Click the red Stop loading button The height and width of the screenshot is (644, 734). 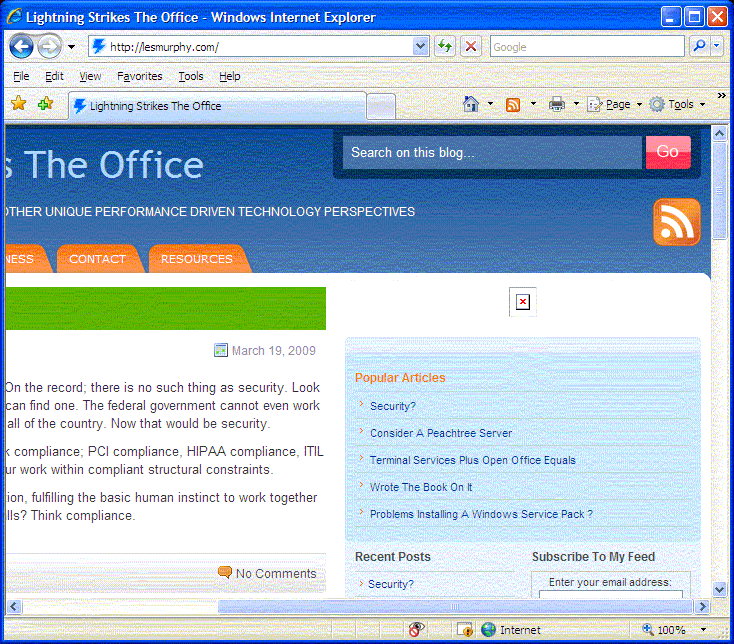(471, 46)
